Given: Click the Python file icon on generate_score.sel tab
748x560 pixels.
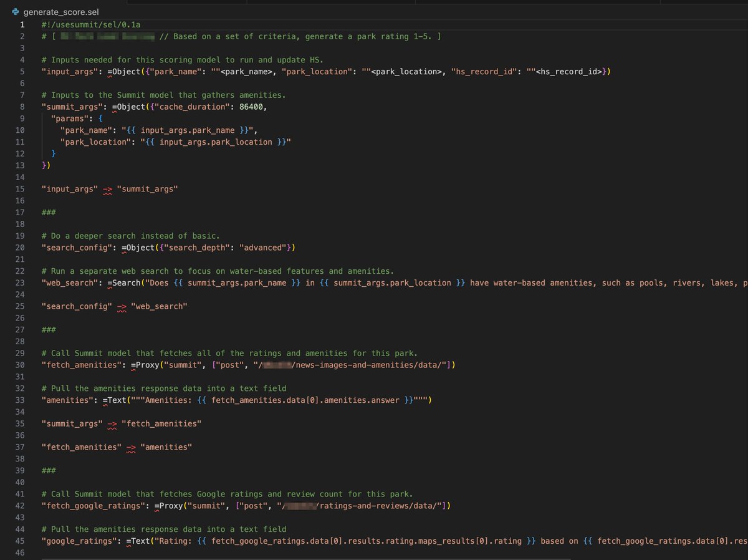Looking at the screenshot, I should (14, 12).
